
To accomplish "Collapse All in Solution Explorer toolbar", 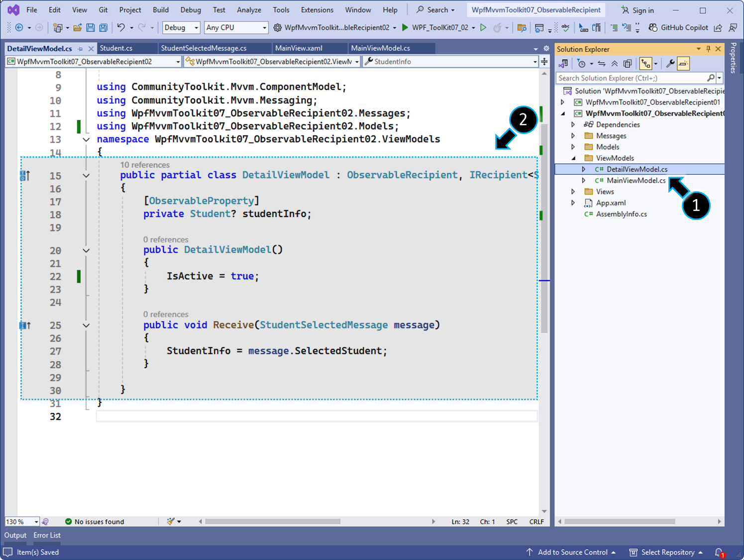I will click(x=615, y=64).
